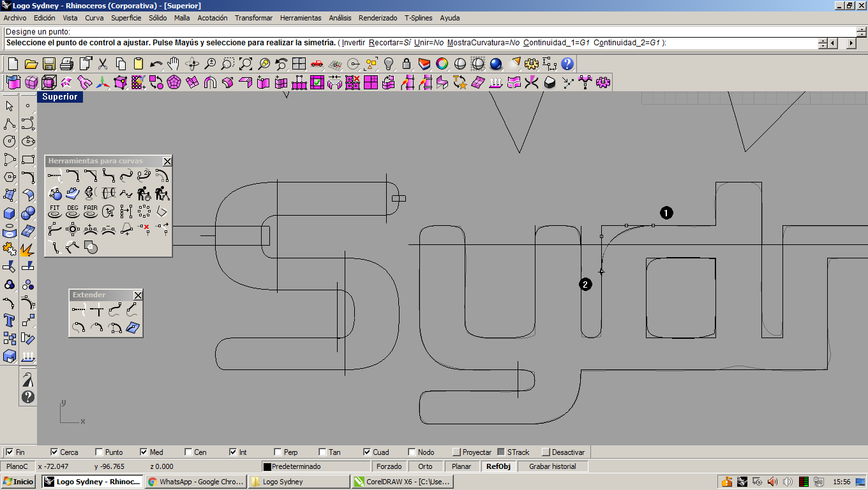Close the Herramientas para curvas panel
868x490 pixels.
(167, 161)
